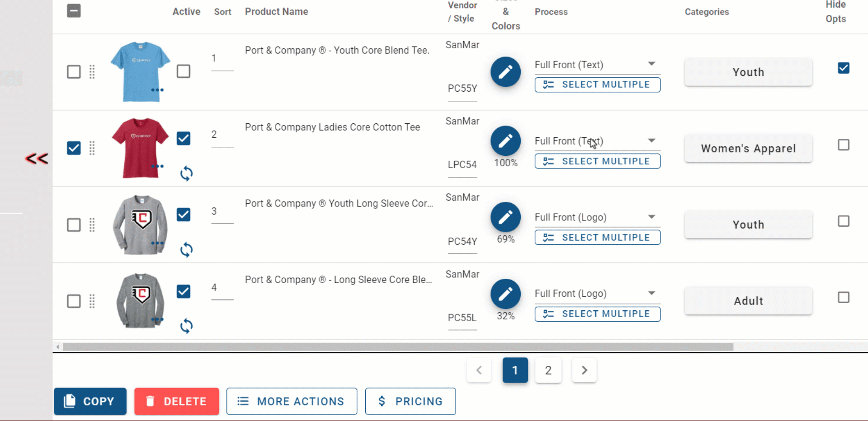This screenshot has height=421, width=868.
Task: Open Youth category for PC55Y
Action: pyautogui.click(x=748, y=72)
